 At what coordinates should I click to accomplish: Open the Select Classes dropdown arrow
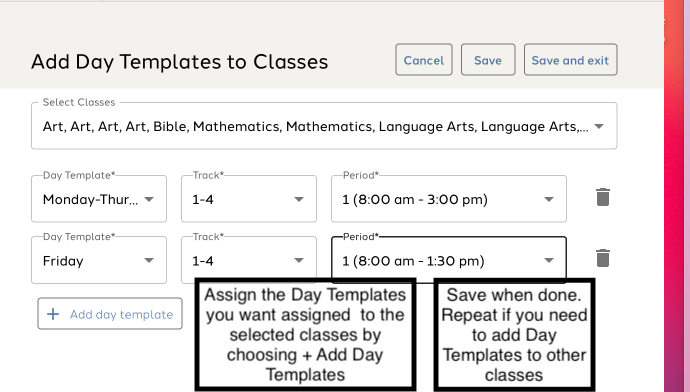pyautogui.click(x=598, y=126)
